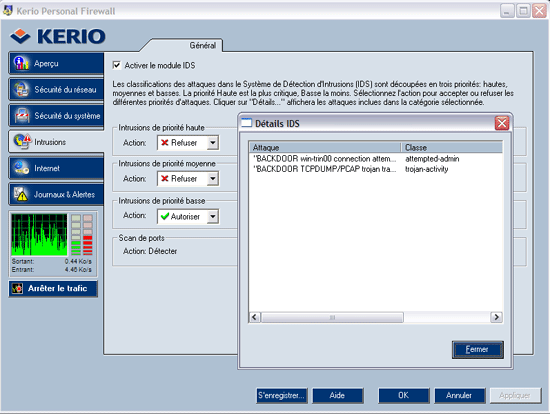Image resolution: width=550 pixels, height=414 pixels.
Task: Click the Annuler button
Action: click(x=460, y=395)
